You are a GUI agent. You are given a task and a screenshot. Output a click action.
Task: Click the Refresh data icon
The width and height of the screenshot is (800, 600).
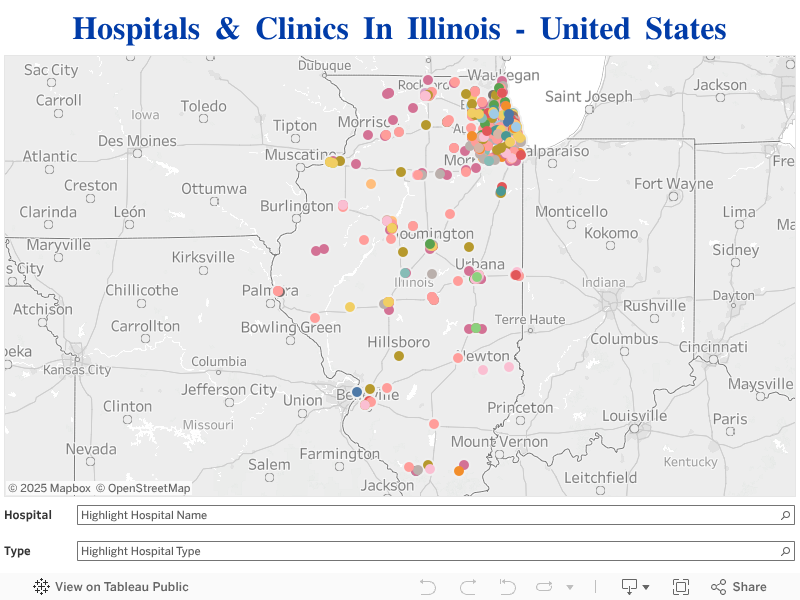tap(544, 587)
